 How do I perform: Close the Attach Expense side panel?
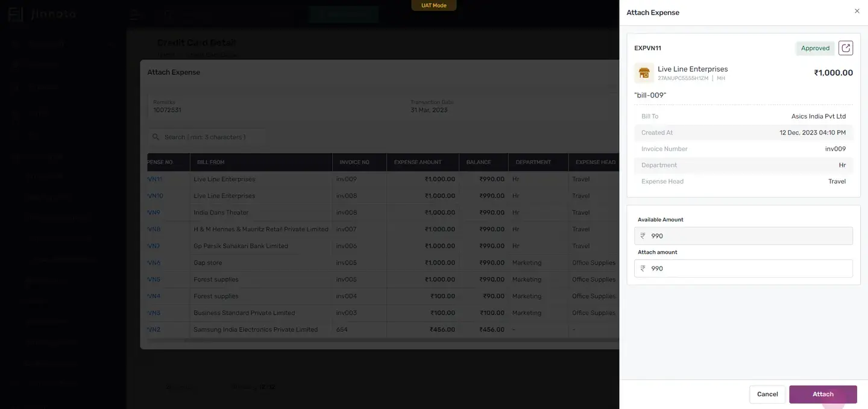coord(857,11)
